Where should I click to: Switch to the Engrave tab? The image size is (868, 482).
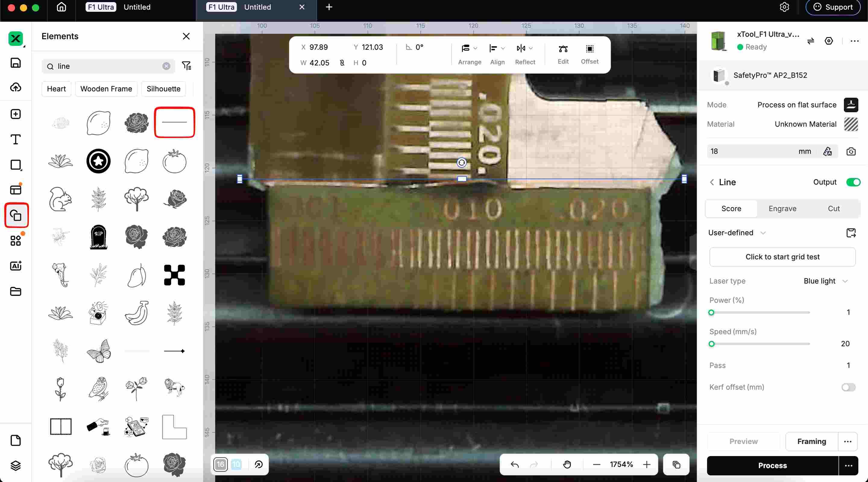pyautogui.click(x=782, y=208)
